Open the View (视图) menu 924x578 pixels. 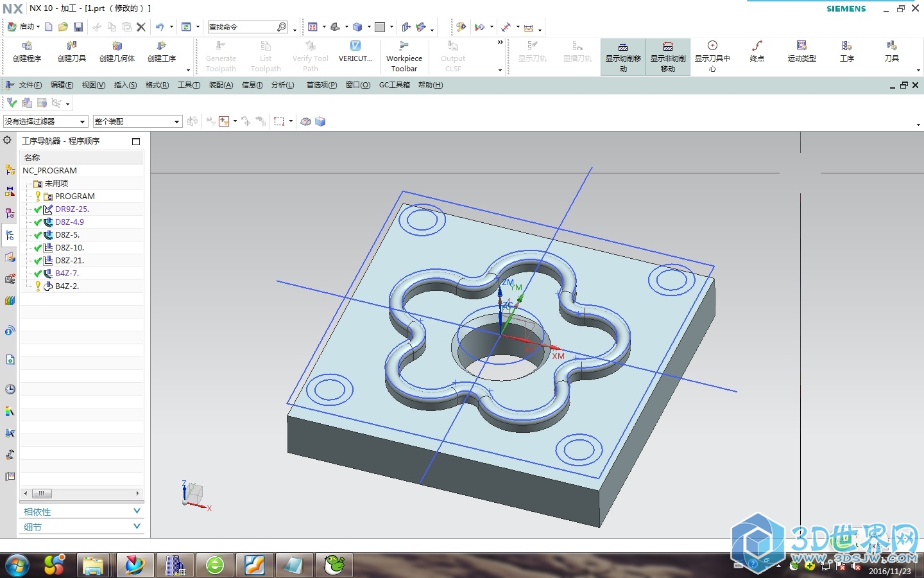[x=93, y=85]
